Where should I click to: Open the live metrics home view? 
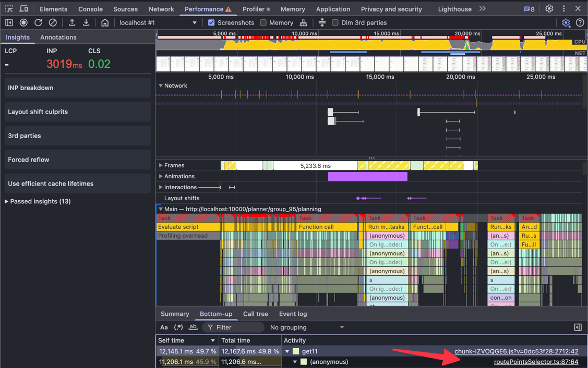point(105,23)
